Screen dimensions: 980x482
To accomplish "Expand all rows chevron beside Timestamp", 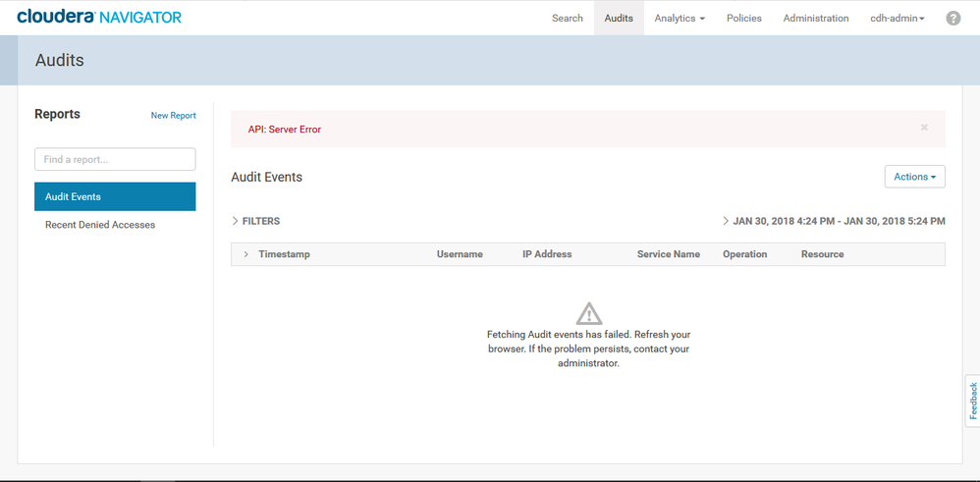I will click(246, 254).
